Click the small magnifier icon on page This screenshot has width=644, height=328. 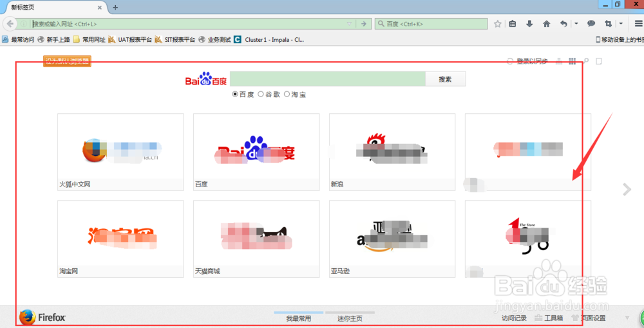pos(586,61)
